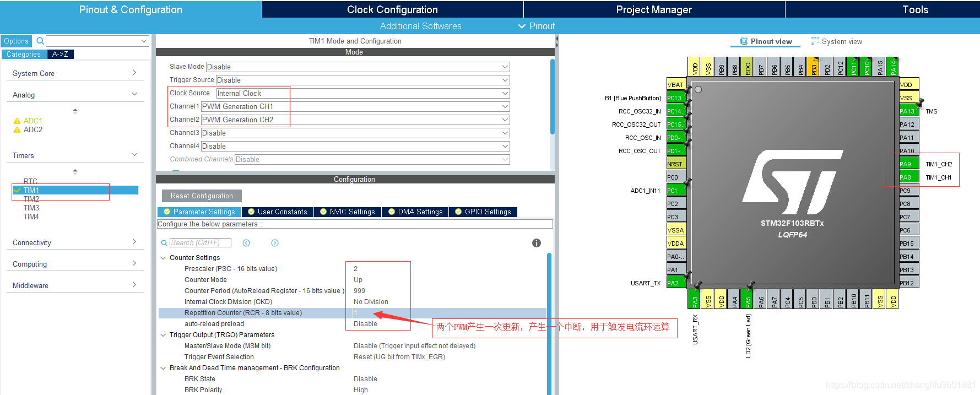The height and width of the screenshot is (395, 980).
Task: Switch to the DMA Settings tab
Action: pyautogui.click(x=415, y=212)
